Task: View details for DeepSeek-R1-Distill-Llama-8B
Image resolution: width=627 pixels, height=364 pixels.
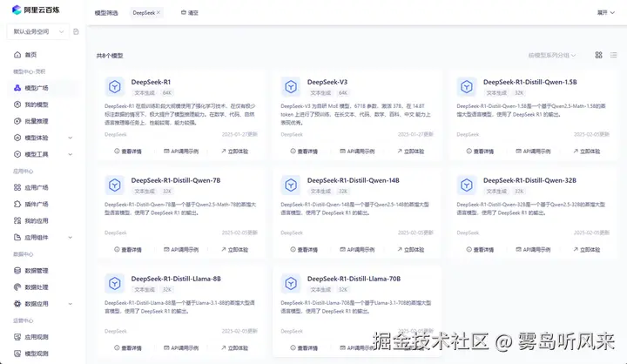Action: click(x=128, y=348)
